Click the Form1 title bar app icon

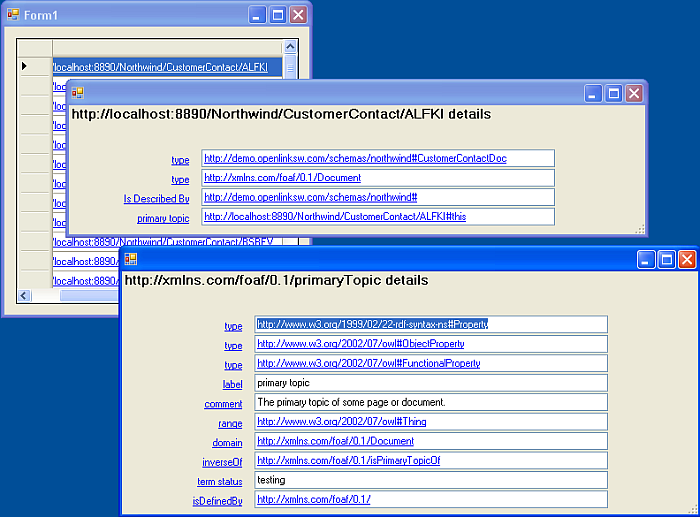pos(14,15)
